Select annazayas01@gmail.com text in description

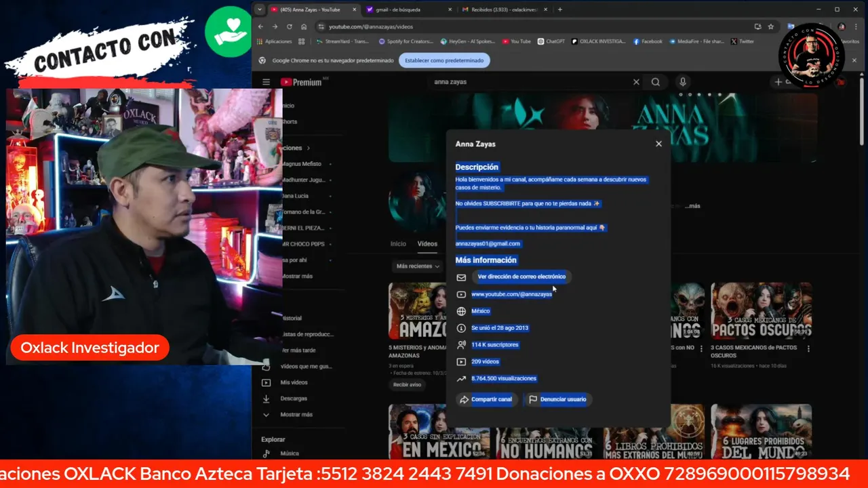[488, 243]
